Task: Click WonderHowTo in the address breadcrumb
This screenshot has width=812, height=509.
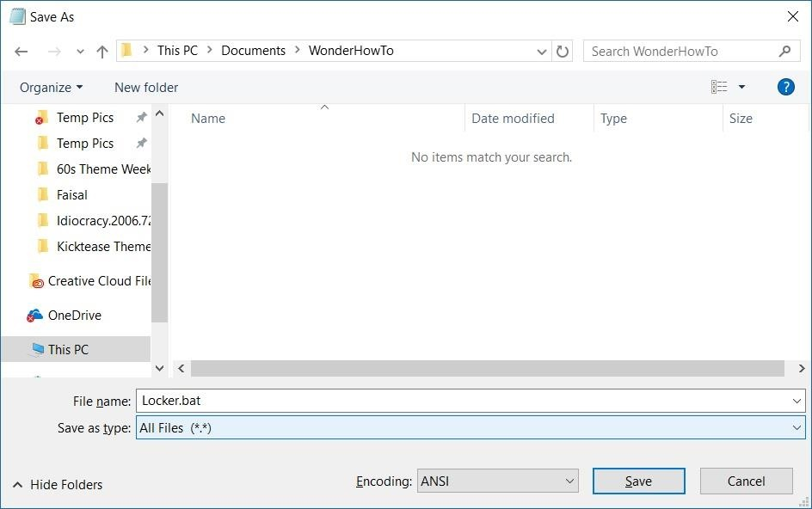Action: click(351, 50)
